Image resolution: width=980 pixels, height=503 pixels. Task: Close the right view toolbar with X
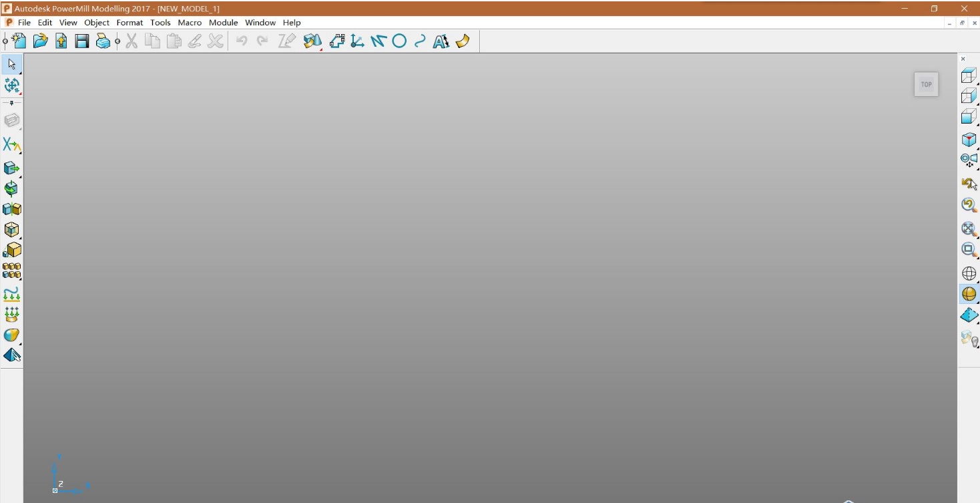point(963,59)
